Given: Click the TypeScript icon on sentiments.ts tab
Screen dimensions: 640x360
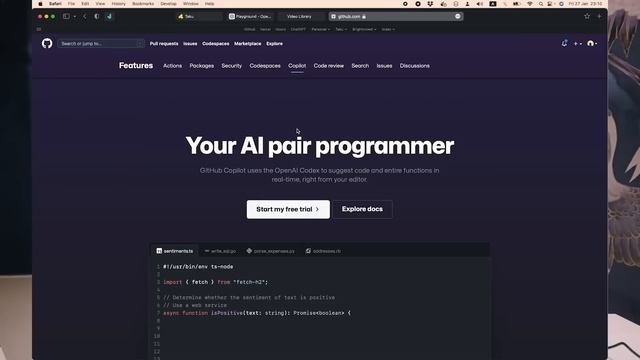Looking at the screenshot, I should [159, 251].
